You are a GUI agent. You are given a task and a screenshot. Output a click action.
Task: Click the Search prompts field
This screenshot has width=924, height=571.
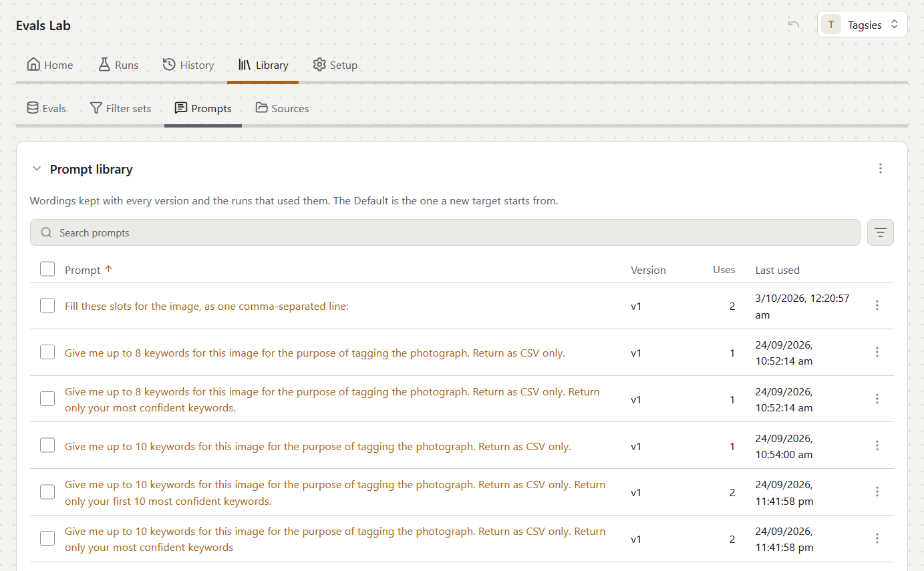(445, 232)
